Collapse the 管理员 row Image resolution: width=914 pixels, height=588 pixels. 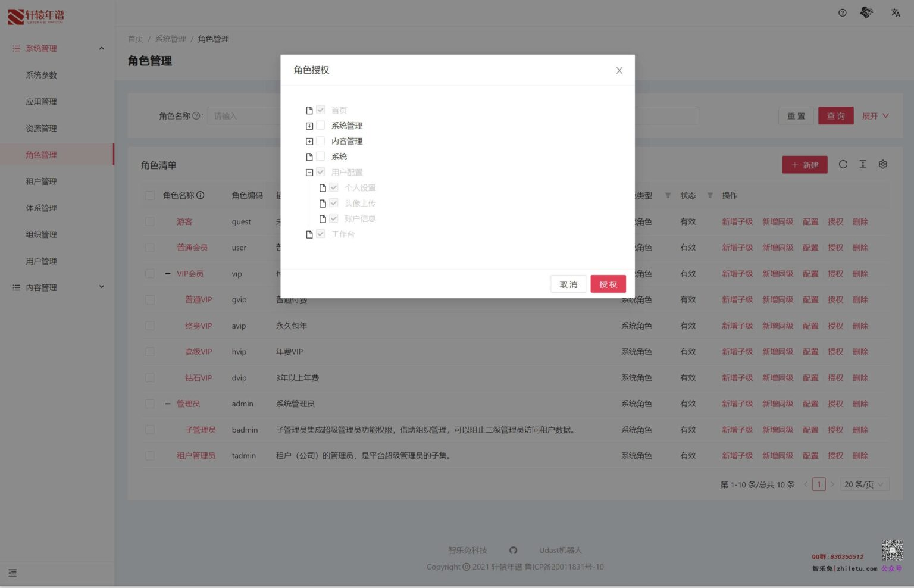click(x=168, y=404)
